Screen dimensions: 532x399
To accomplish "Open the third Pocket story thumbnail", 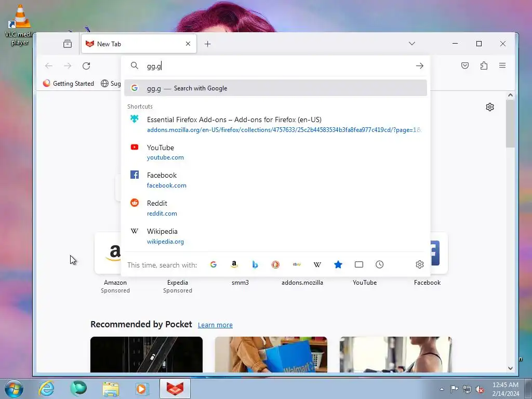I will pyautogui.click(x=395, y=354).
